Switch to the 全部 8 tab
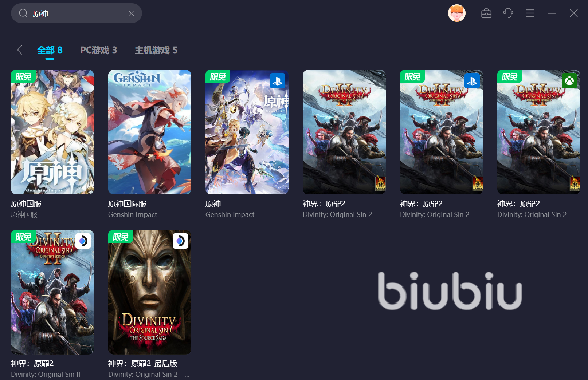 point(50,50)
